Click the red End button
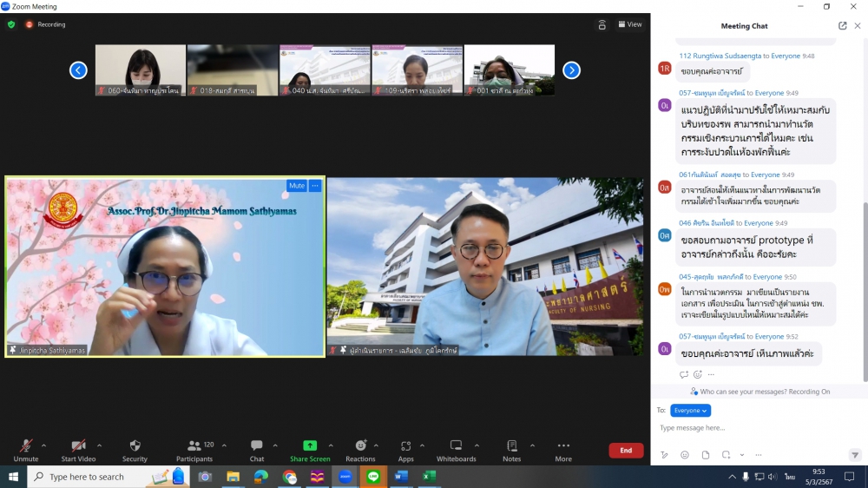Viewport: 868px width, 488px height. coord(626,450)
